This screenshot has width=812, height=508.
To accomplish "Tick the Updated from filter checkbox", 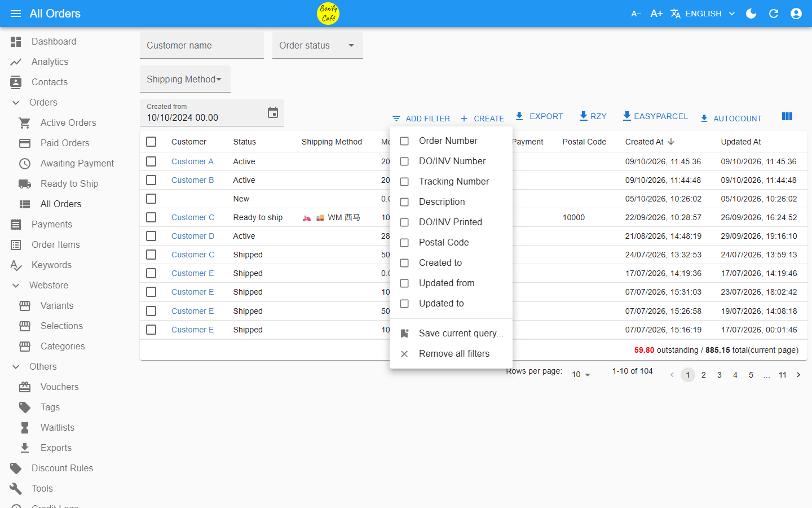I will coord(404,283).
